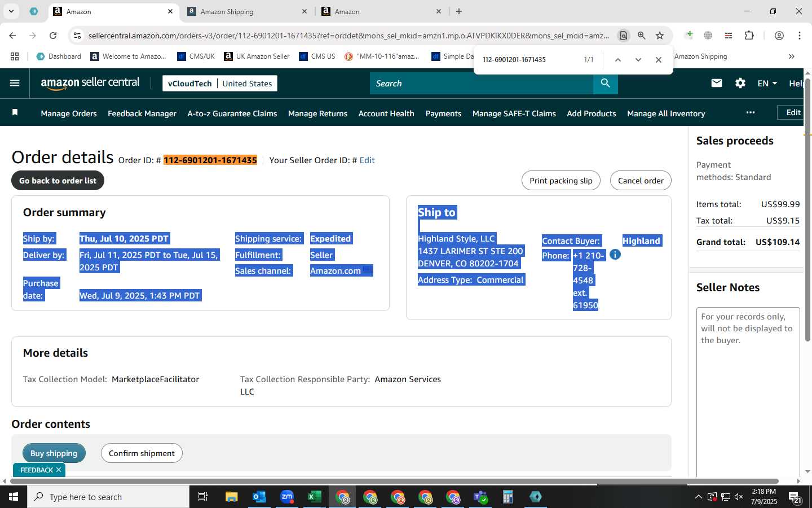Image resolution: width=812 pixels, height=508 pixels.
Task: Click the Seller Notes text area
Action: 748,392
